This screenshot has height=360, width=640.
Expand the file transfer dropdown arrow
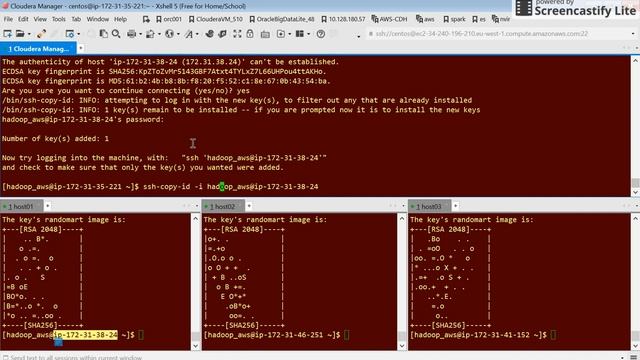tap(159, 34)
